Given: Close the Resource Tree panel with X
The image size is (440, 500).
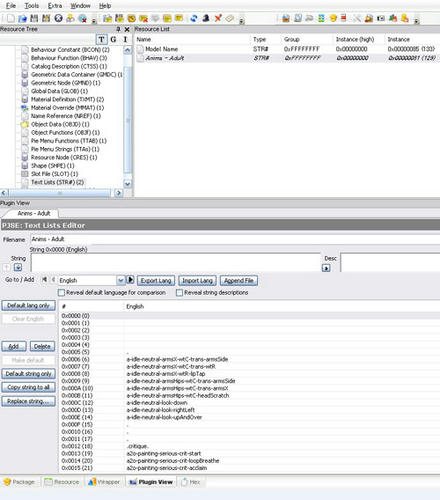Looking at the screenshot, I should [127, 29].
